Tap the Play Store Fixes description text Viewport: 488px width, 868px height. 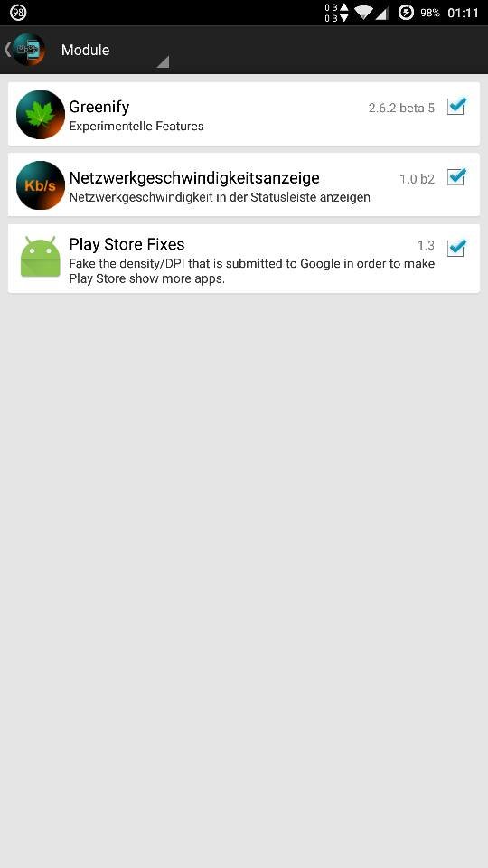(x=252, y=271)
